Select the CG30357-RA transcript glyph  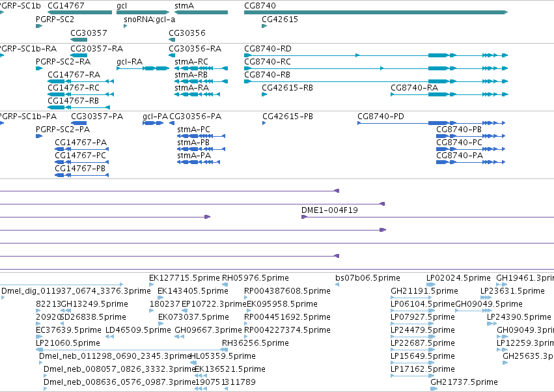[79, 55]
